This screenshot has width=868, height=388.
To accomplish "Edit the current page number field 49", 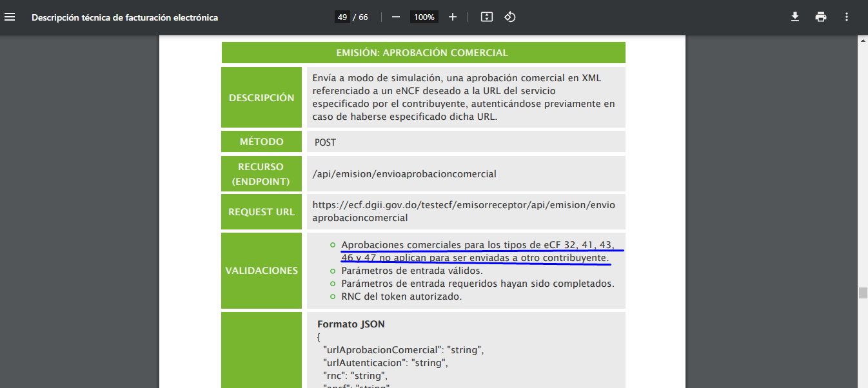I will coord(342,17).
